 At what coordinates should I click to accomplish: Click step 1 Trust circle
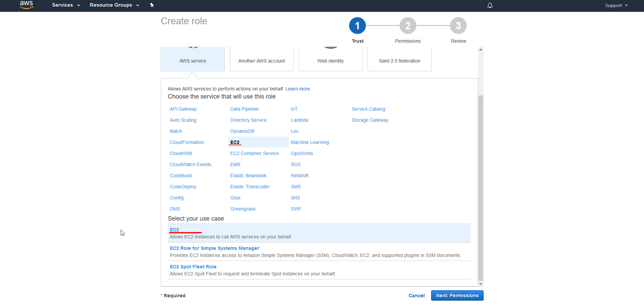coord(357,26)
